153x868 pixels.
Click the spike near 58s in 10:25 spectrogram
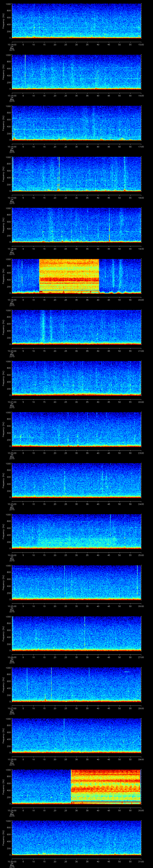pyautogui.click(x=137, y=580)
